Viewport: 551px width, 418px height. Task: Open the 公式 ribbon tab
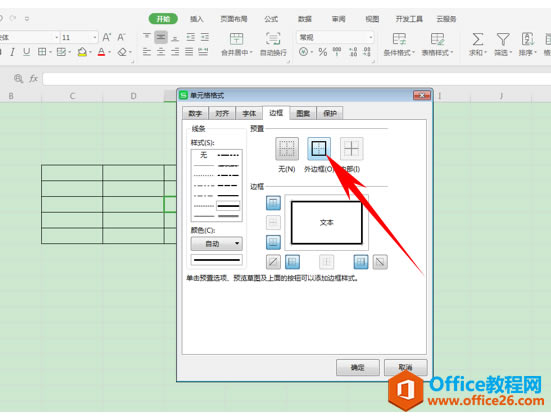tap(271, 19)
